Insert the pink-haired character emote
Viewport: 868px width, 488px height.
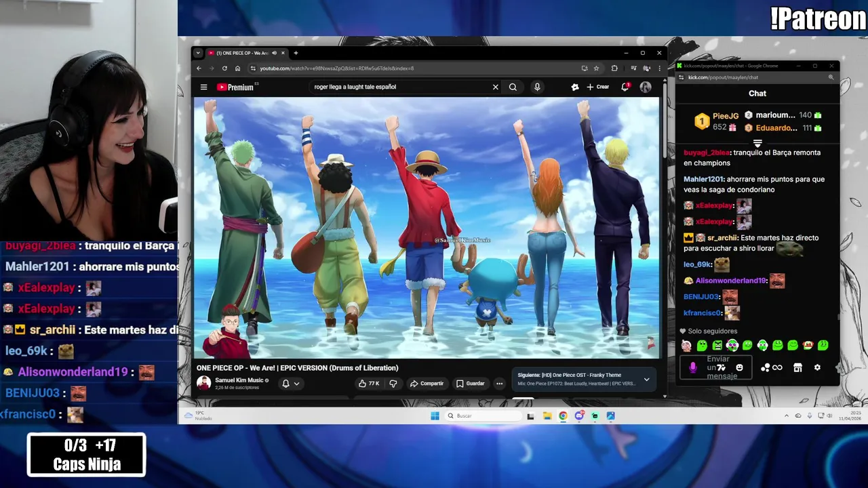click(686, 346)
